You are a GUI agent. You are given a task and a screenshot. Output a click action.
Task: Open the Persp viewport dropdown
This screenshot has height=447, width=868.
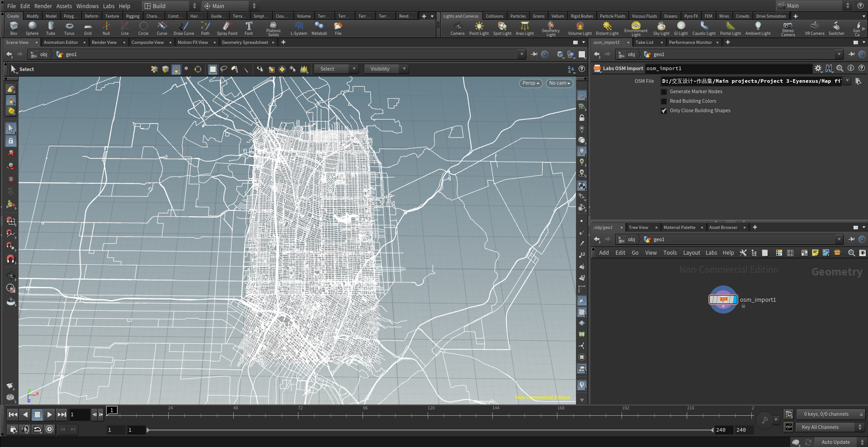[531, 83]
